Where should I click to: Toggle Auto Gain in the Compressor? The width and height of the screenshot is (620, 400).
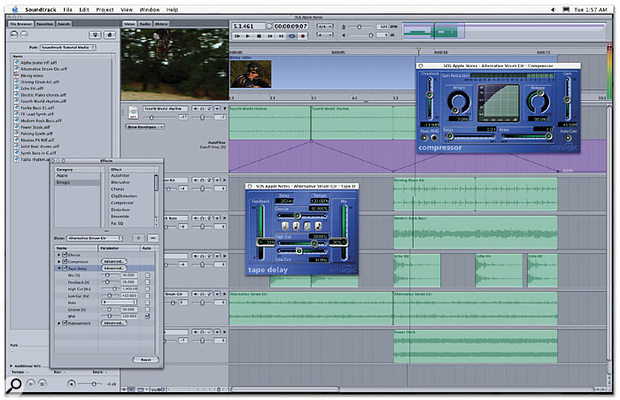[568, 138]
